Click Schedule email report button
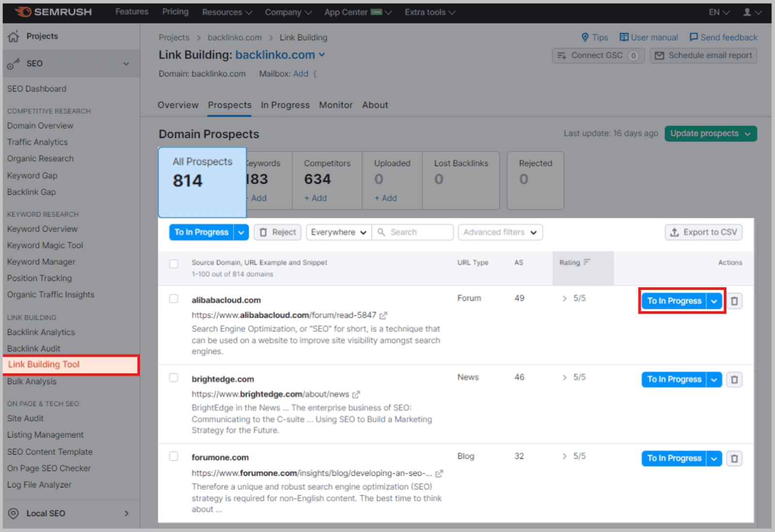Screen dimensions: 775x532 click(x=703, y=56)
